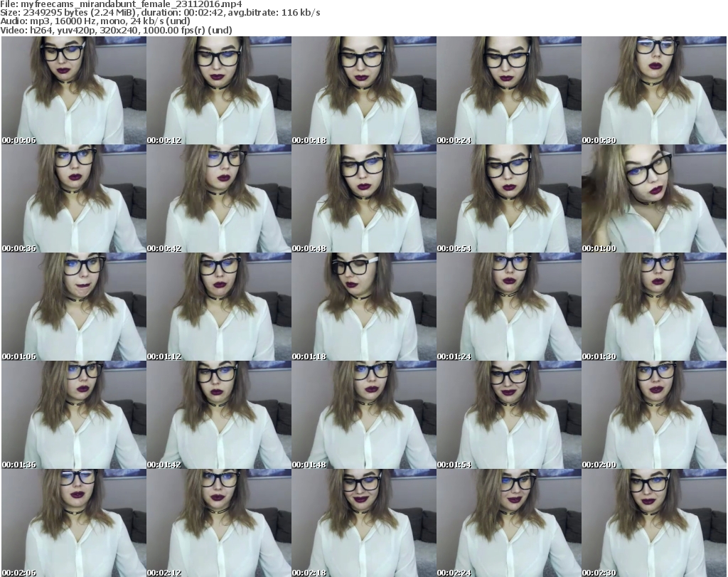Viewport: 728px width, 577px height.
Task: Open the frame stamped 00:01:06
Action: [74, 307]
